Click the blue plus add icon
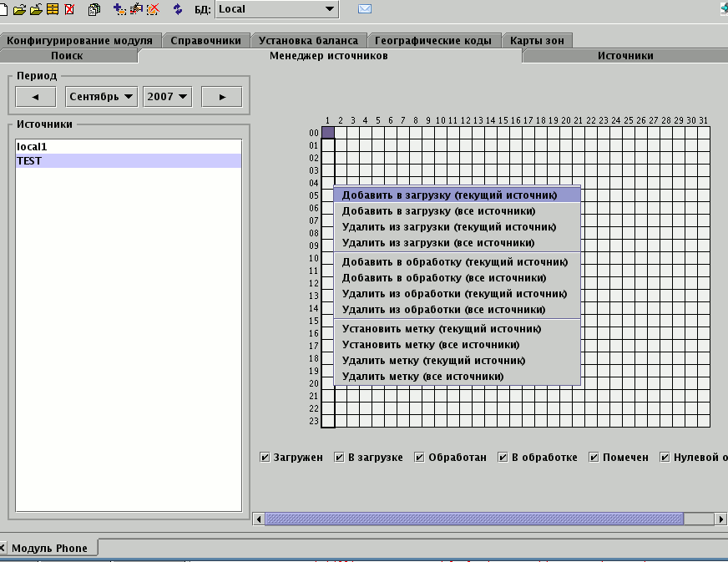This screenshot has height=562, width=728. (x=119, y=9)
